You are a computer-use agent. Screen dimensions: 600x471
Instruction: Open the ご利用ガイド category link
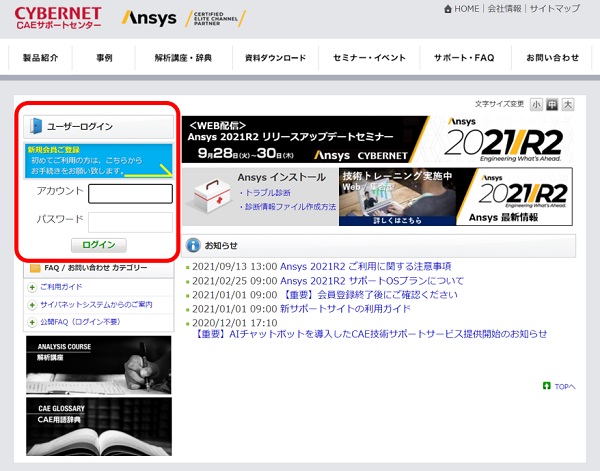(61, 287)
